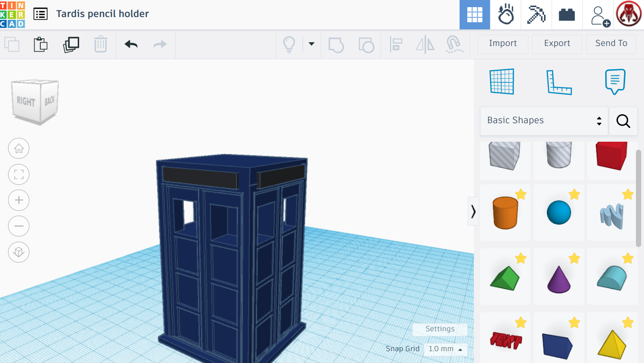Open the Basic Shapes category dropdown

544,120
